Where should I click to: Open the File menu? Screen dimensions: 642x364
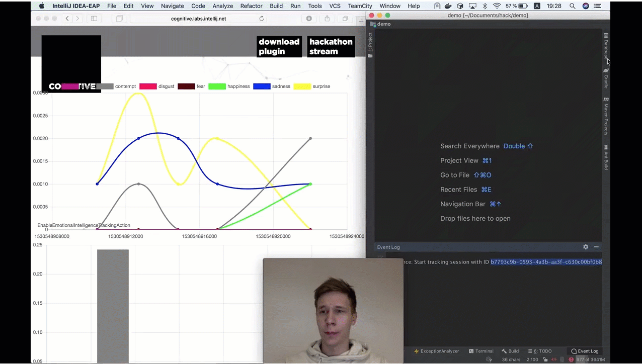point(112,6)
